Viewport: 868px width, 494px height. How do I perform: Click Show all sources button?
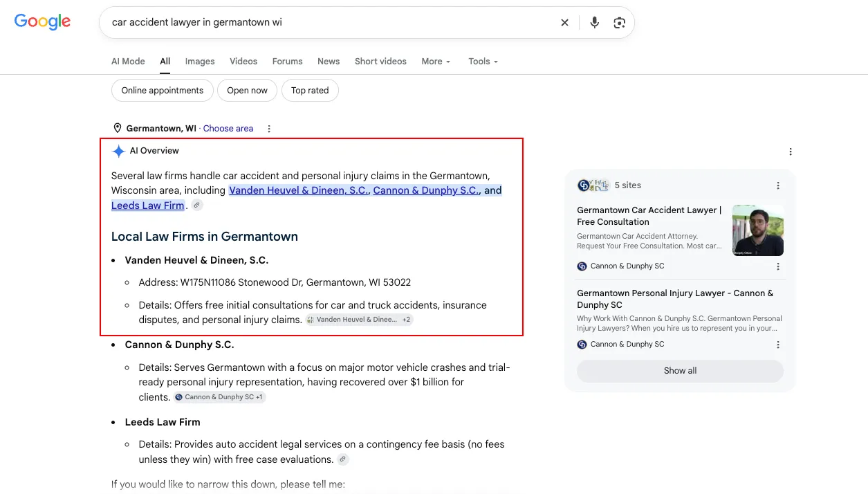680,371
